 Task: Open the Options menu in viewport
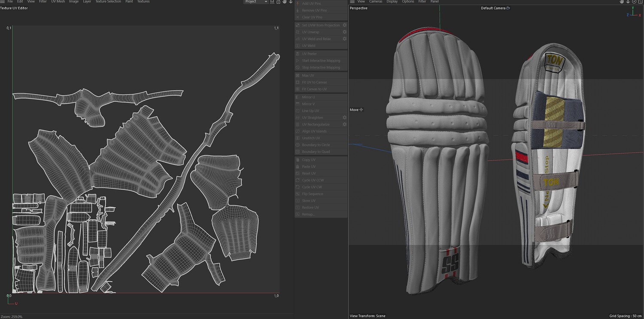pos(408,2)
